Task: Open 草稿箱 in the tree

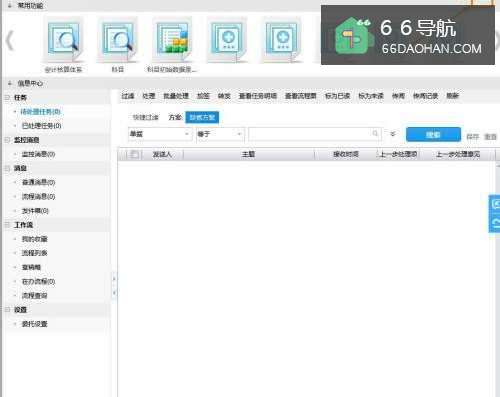Action: pyautogui.click(x=31, y=267)
